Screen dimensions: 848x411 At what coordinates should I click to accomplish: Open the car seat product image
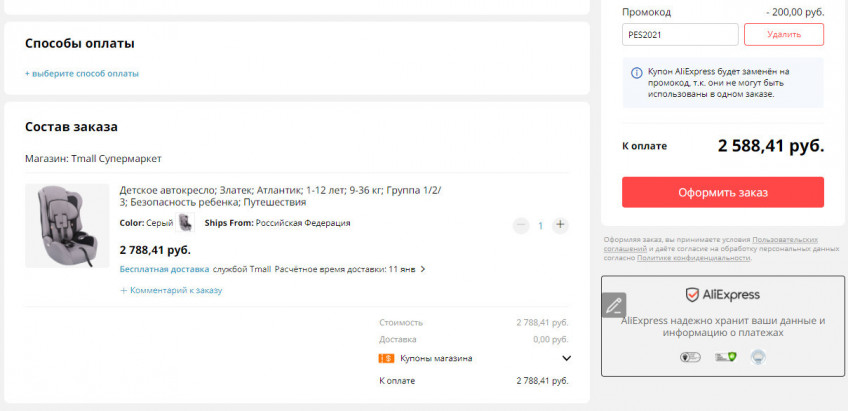67,226
